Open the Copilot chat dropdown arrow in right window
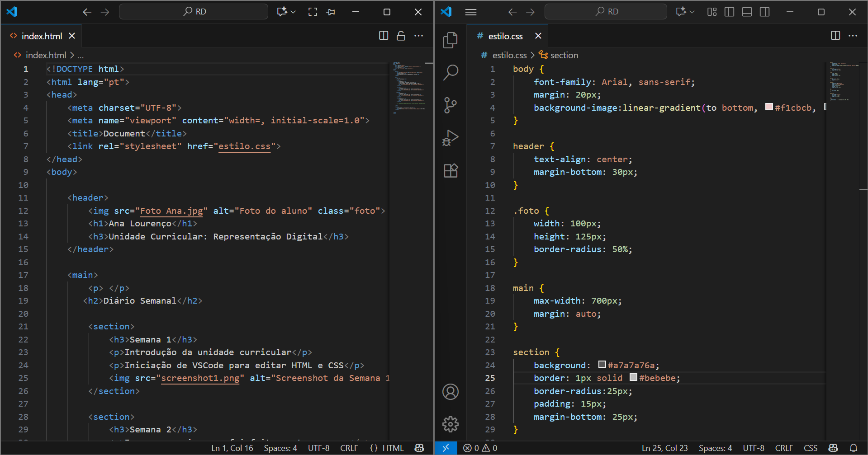This screenshot has width=868, height=455. pyautogui.click(x=692, y=12)
